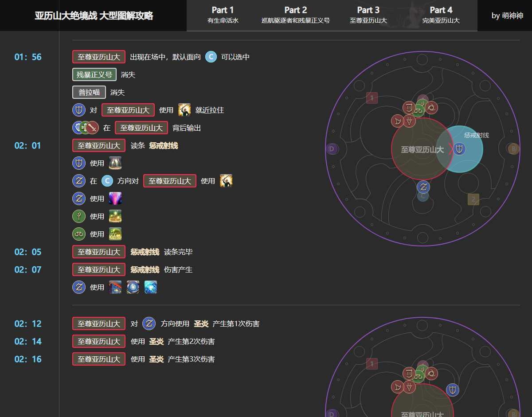Click the 至尊亚历山大 tag in the 01:56 row
This screenshot has width=532, height=417.
(x=99, y=57)
